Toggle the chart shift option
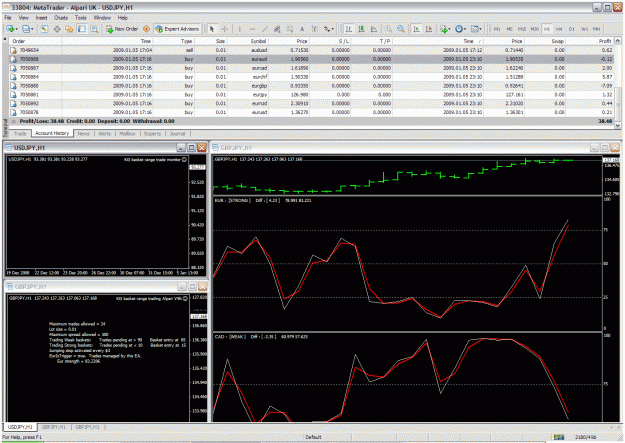625x443 pixels. click(x=429, y=29)
